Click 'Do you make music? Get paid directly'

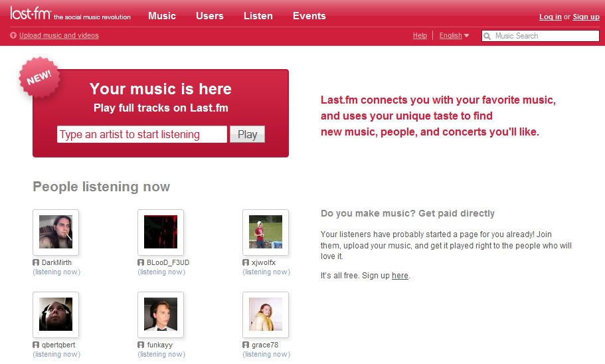(x=408, y=213)
